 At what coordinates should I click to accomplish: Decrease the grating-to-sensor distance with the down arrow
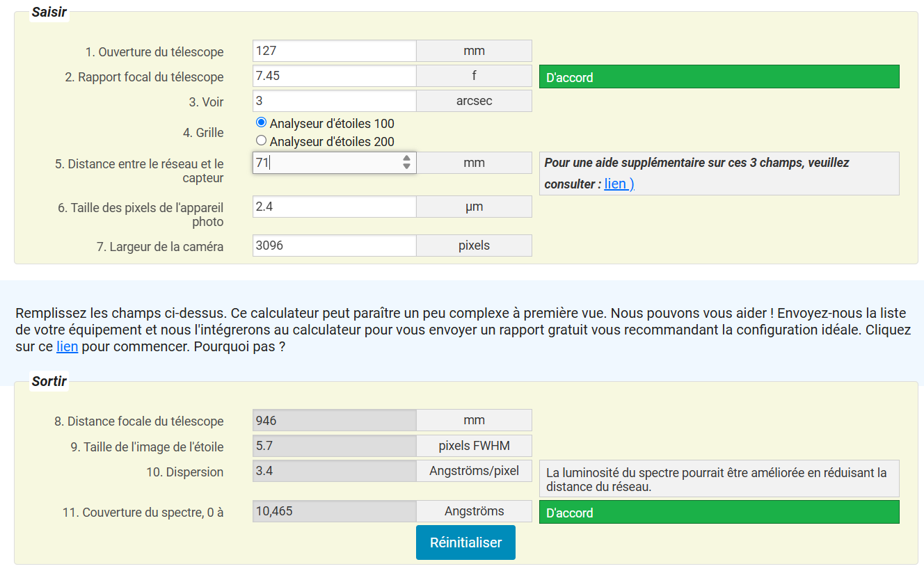[x=407, y=167]
